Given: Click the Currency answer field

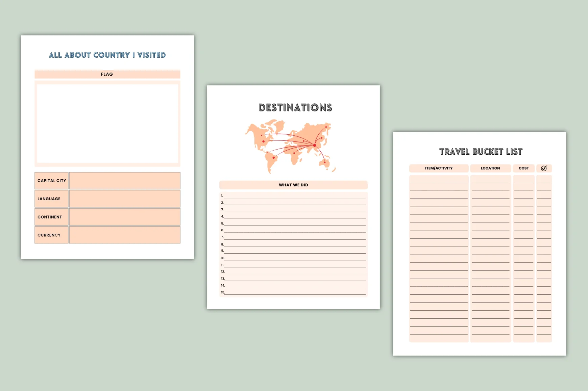Looking at the screenshot, I should [125, 235].
